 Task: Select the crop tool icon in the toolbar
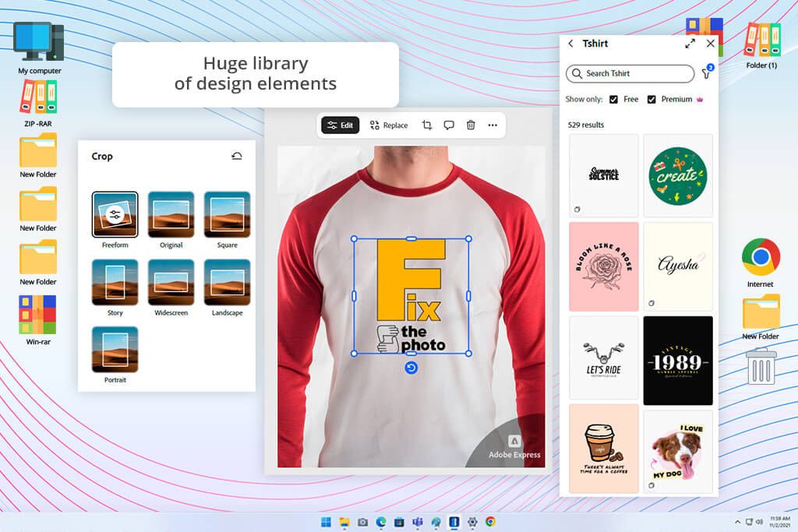click(427, 125)
